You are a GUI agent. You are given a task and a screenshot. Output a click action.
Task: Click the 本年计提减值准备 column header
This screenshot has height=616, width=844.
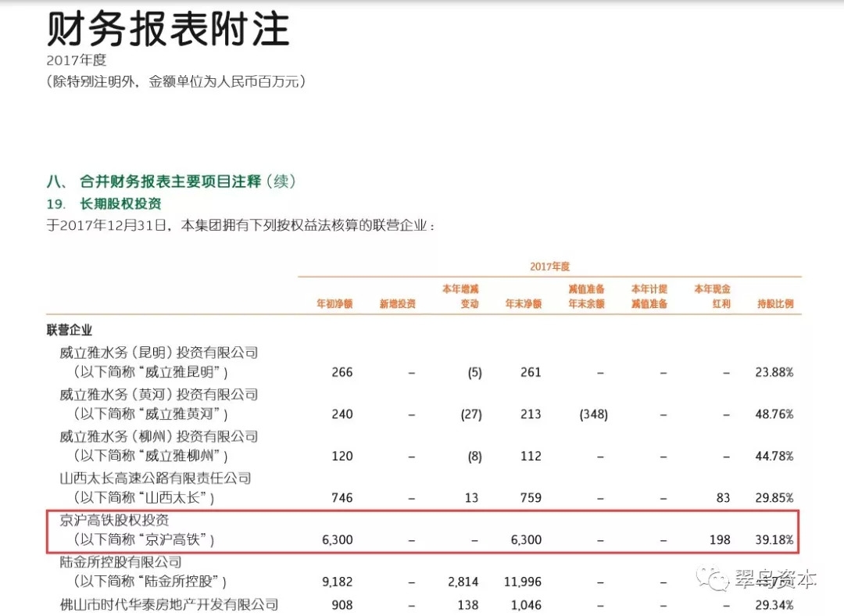[x=649, y=296]
